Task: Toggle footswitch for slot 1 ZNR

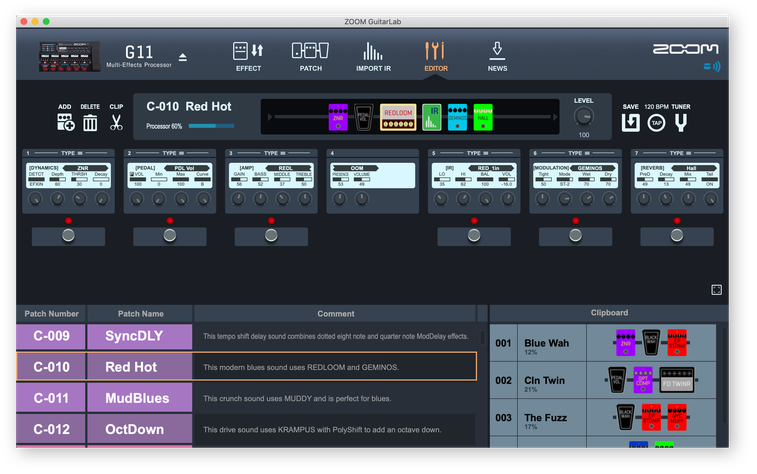Action: 68,236
